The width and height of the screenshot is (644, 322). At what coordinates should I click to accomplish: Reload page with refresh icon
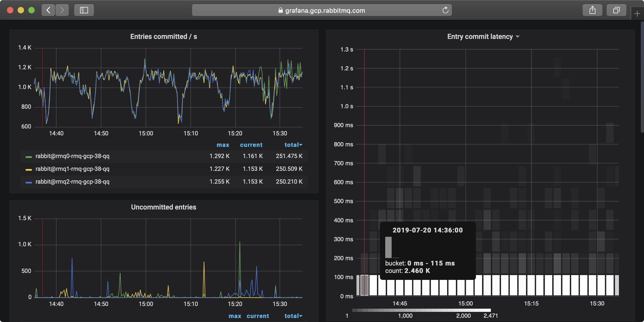click(x=445, y=10)
